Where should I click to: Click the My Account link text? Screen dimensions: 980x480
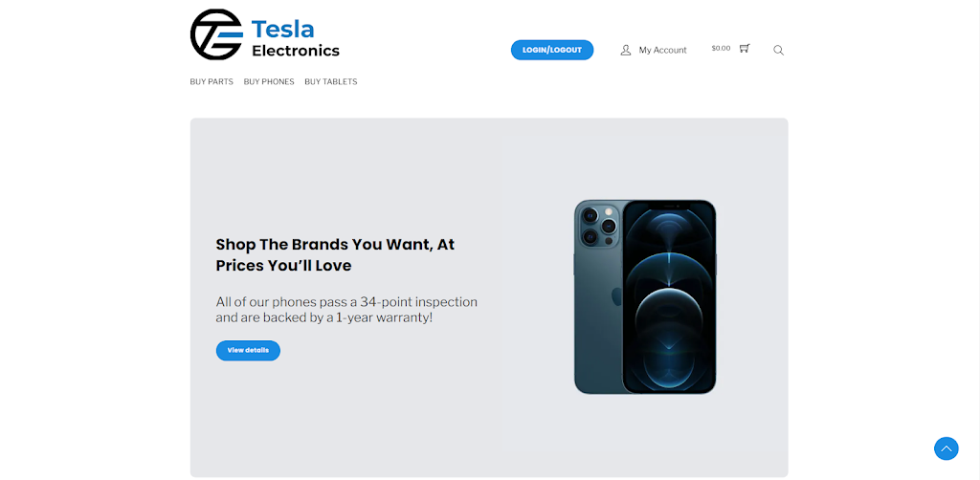pyautogui.click(x=662, y=50)
